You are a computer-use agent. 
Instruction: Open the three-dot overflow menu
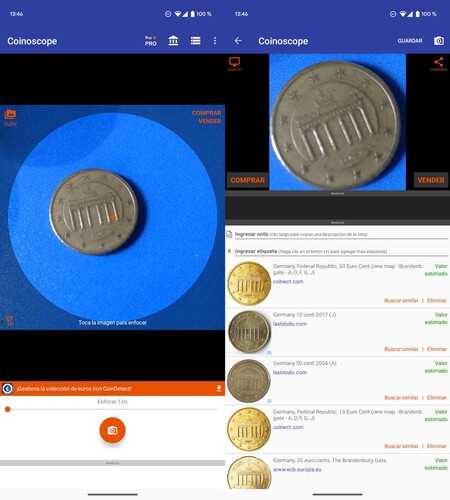coord(215,41)
